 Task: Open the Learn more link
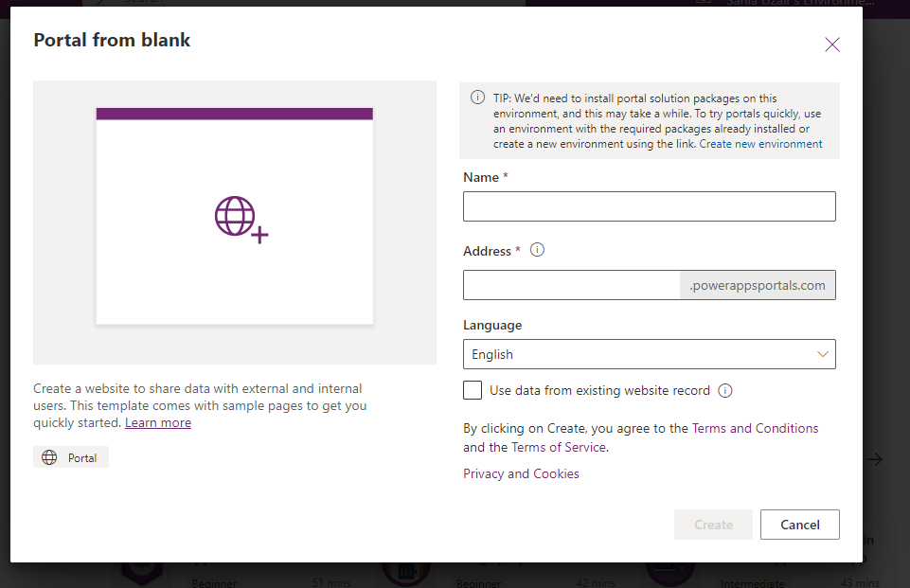pyautogui.click(x=158, y=422)
